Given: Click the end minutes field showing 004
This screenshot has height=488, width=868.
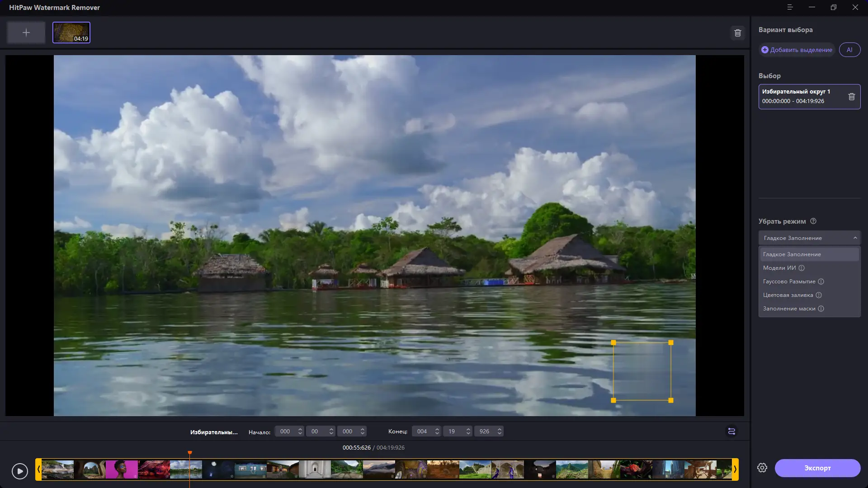Looking at the screenshot, I should click(422, 432).
